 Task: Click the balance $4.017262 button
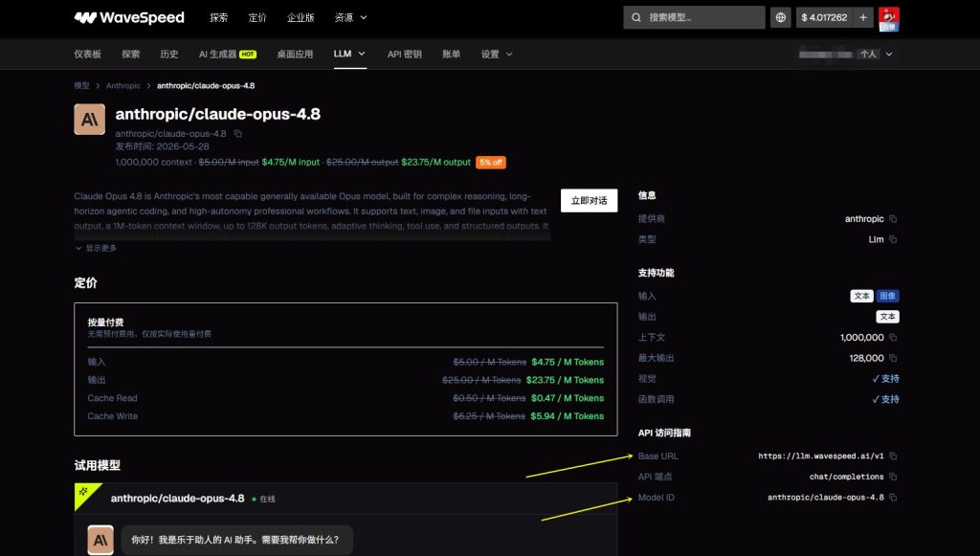pyautogui.click(x=824, y=17)
